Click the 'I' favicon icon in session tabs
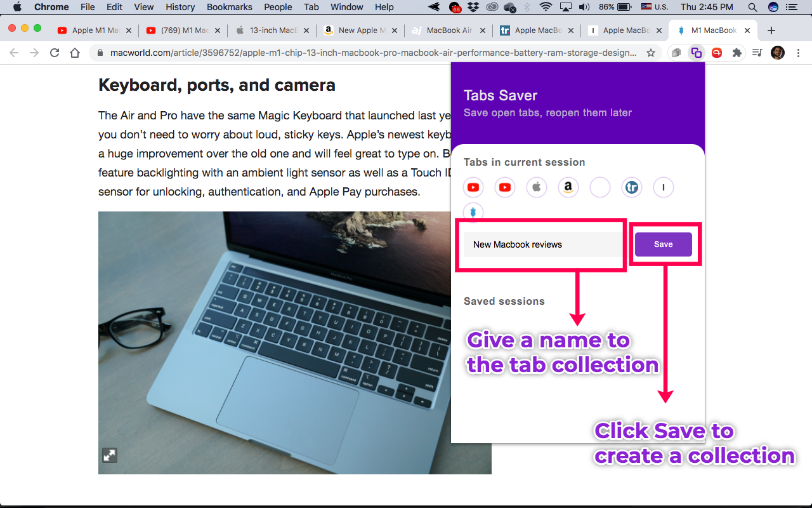This screenshot has width=812, height=508. coord(664,187)
